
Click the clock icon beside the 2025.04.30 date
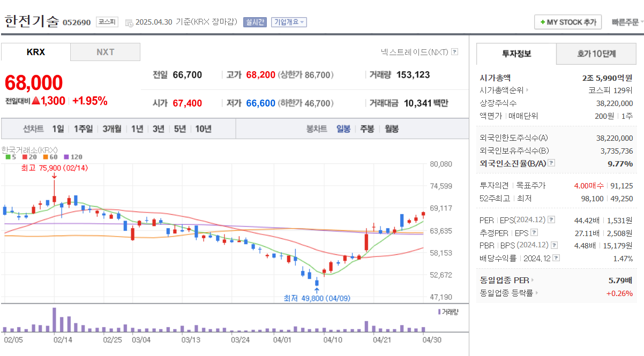[x=129, y=22]
